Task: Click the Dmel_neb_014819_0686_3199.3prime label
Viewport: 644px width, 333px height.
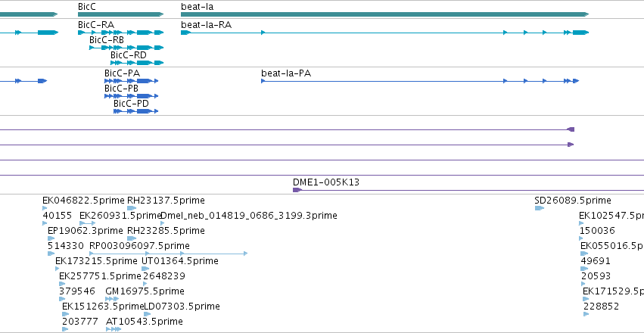Action: point(249,216)
